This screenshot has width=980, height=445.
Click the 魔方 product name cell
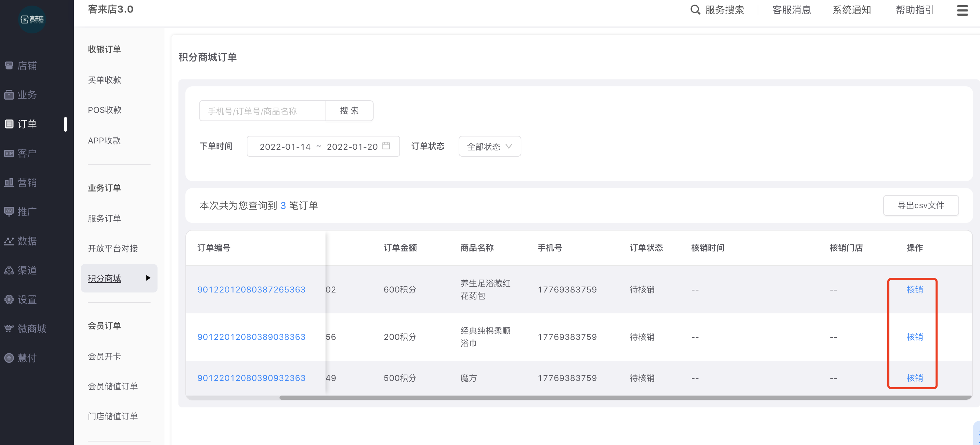[469, 378]
